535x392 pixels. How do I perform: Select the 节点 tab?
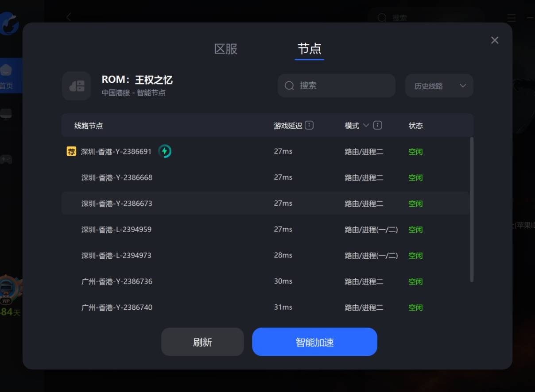[309, 49]
